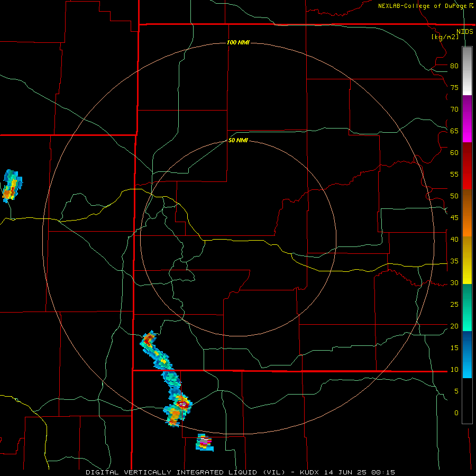The image size is (476, 476).
Task: Pick the orange-brown segment of the color bar
Action: [467, 213]
